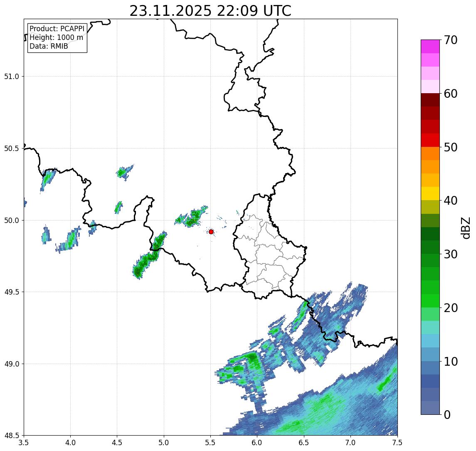Click the latitude axis label 50.5
Viewport: 476px width, 451px height.
[x=12, y=148]
